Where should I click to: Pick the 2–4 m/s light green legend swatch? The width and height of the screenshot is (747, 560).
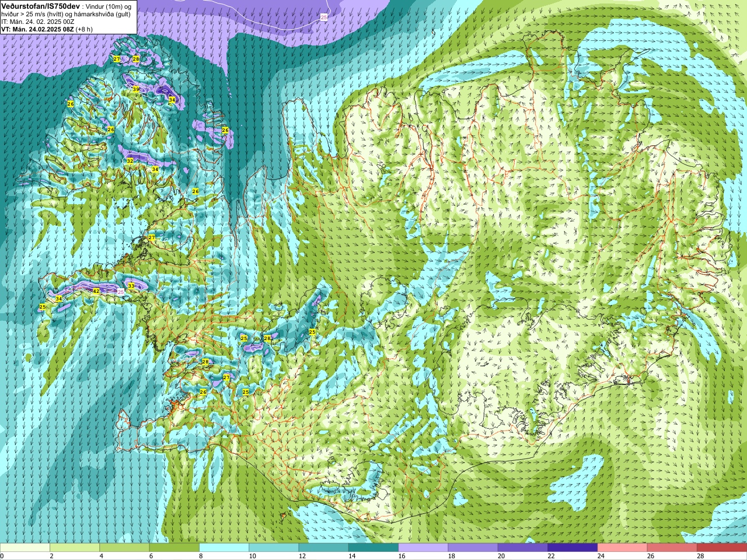[x=75, y=547]
